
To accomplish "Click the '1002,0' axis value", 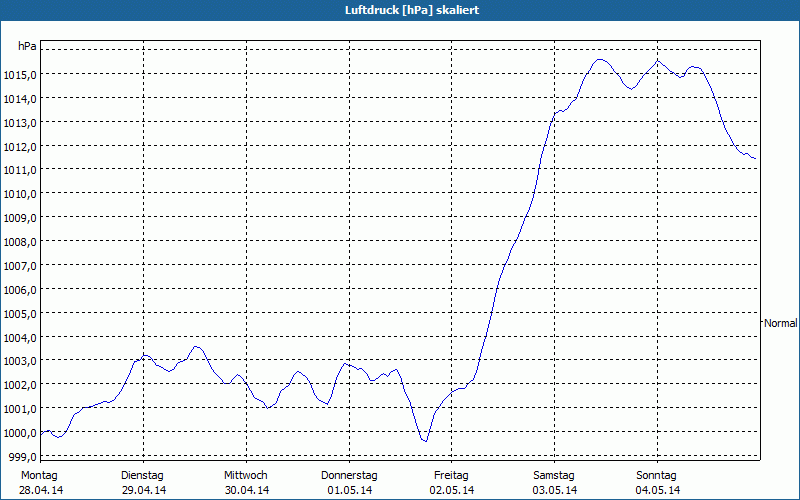I will pos(20,386).
